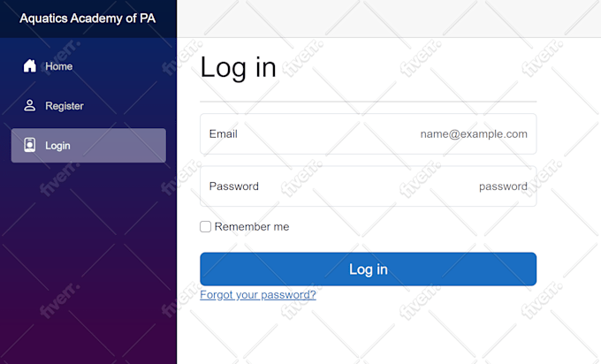Tick the Remember me checkbox
Image resolution: width=601 pixels, height=364 pixels.
point(205,226)
